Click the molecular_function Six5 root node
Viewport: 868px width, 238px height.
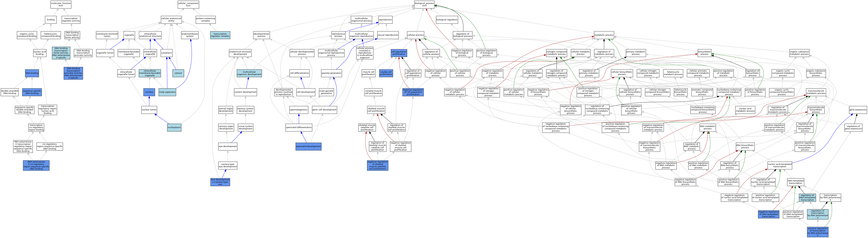click(x=61, y=4)
